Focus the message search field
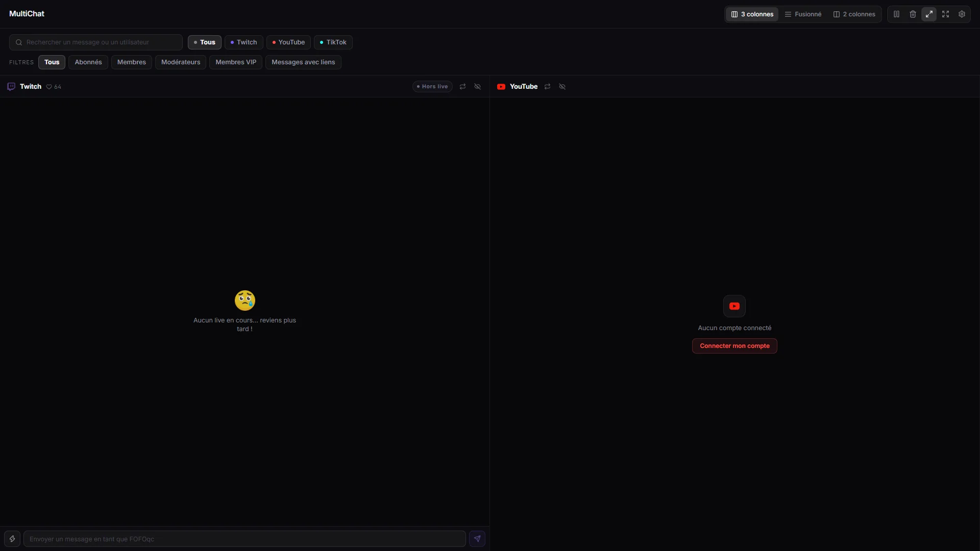Image resolution: width=980 pixels, height=551 pixels. coord(96,42)
